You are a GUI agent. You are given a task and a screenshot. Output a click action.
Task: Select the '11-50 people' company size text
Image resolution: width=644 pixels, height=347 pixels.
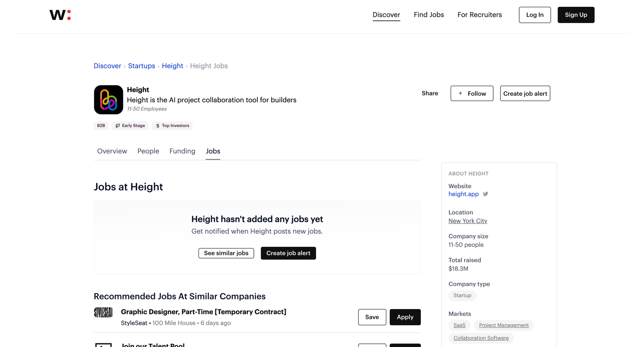pyautogui.click(x=466, y=245)
